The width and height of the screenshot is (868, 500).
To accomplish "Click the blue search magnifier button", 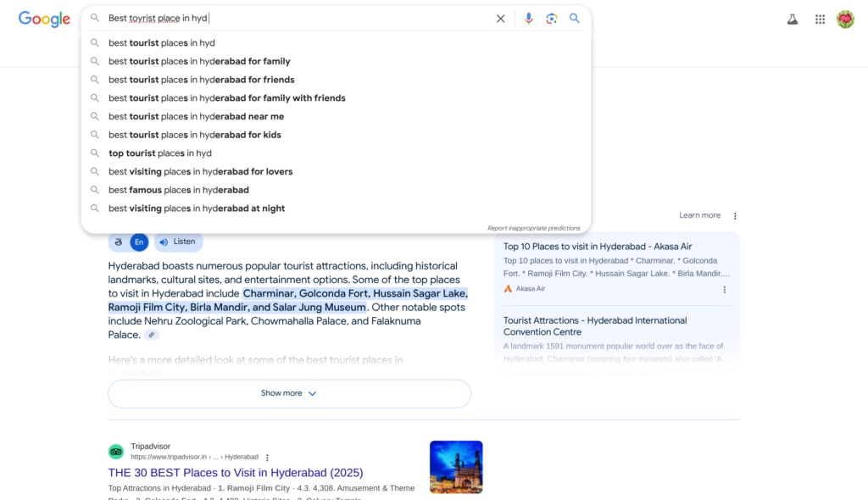I will coord(575,19).
